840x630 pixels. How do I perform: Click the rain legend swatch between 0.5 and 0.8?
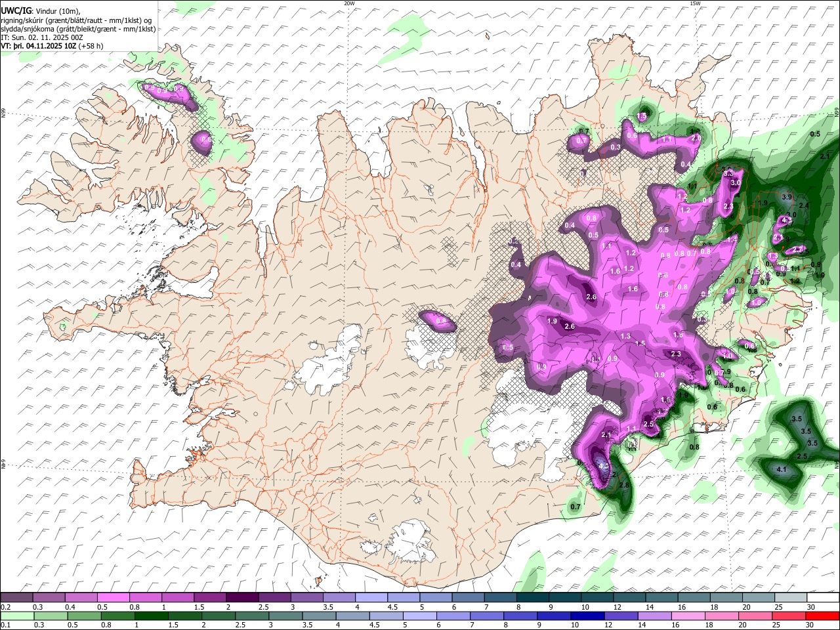[84, 616]
